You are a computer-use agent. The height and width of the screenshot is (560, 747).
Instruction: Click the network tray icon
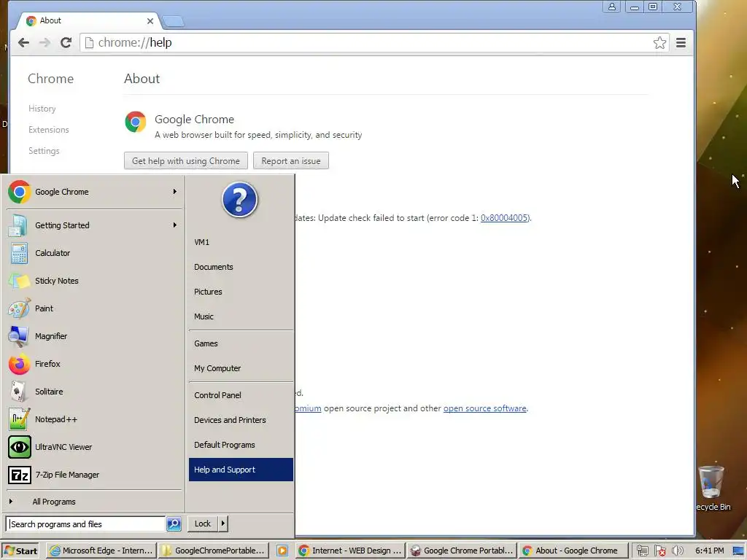642,551
